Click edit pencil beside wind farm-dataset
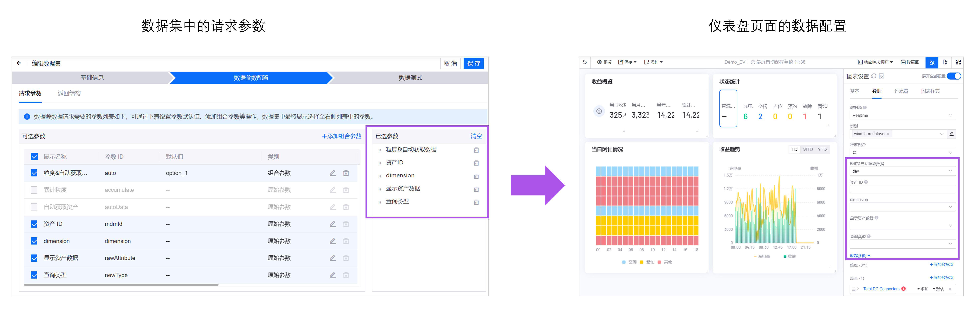This screenshot has width=980, height=313. tap(951, 134)
